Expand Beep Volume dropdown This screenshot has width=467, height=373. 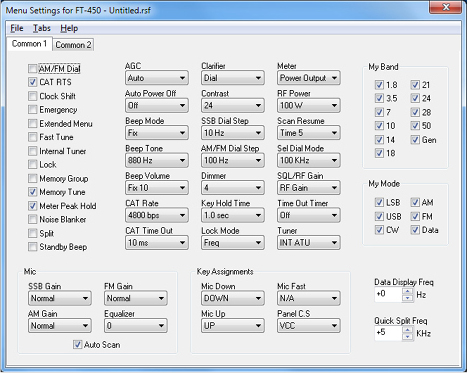[157, 188]
